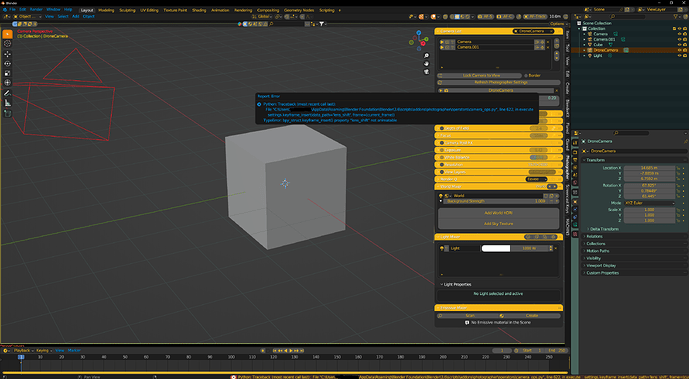Remove Light row with its X icon
This screenshot has width=689, height=379.
(x=556, y=248)
